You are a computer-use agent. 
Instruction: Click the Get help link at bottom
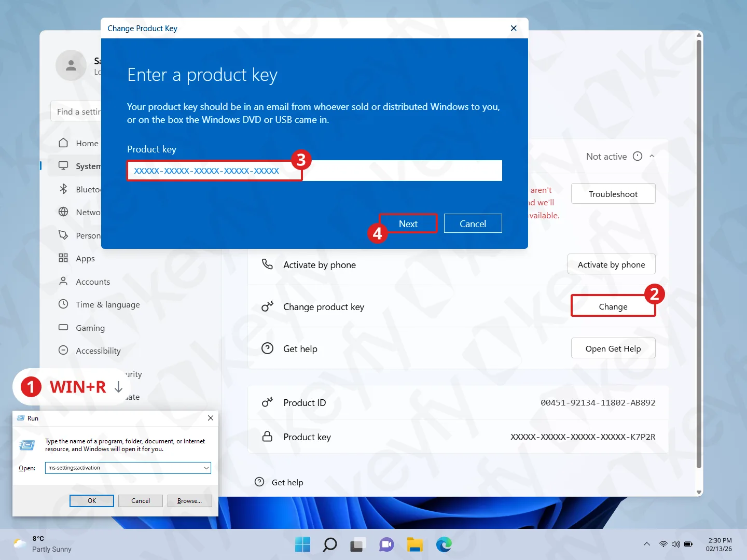point(287,482)
